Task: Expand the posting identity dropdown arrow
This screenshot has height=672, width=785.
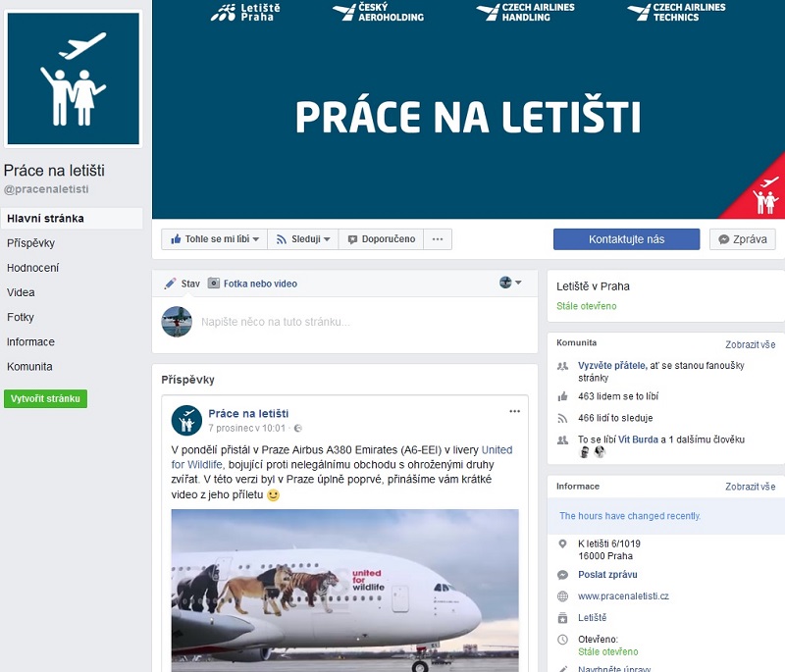Action: [518, 283]
